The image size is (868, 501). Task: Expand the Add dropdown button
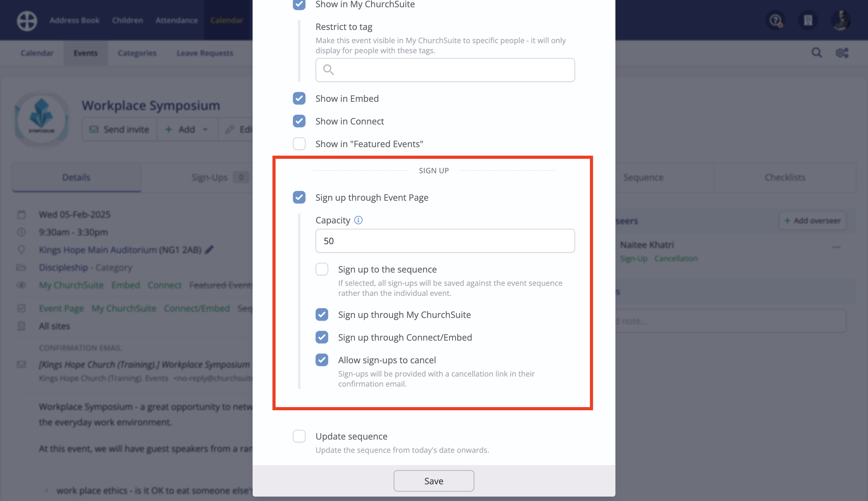click(x=187, y=130)
